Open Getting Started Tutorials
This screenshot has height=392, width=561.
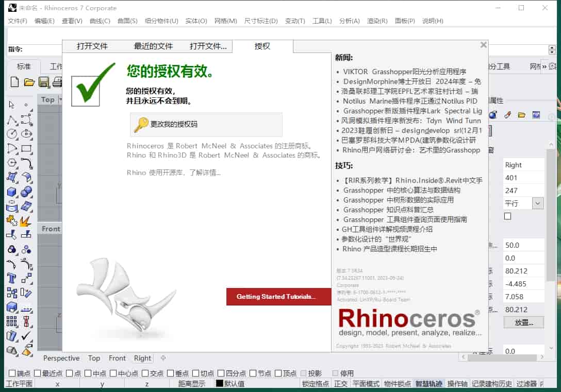(x=278, y=297)
